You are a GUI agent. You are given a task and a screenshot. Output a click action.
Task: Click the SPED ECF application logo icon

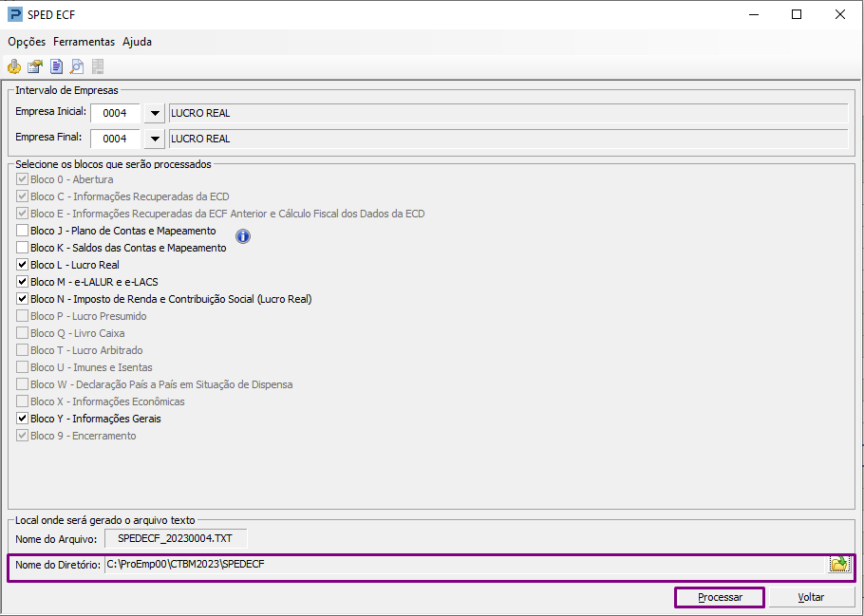(x=15, y=14)
